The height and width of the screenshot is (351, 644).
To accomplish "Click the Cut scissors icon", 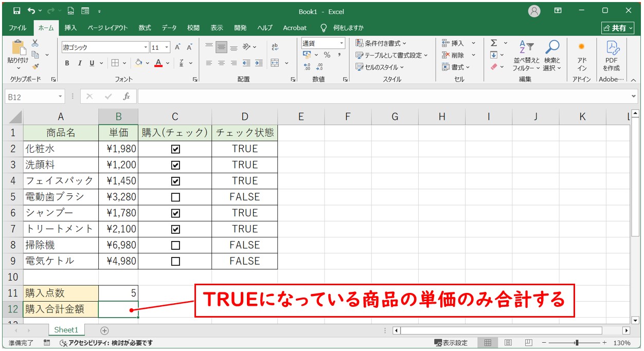I will pos(35,43).
